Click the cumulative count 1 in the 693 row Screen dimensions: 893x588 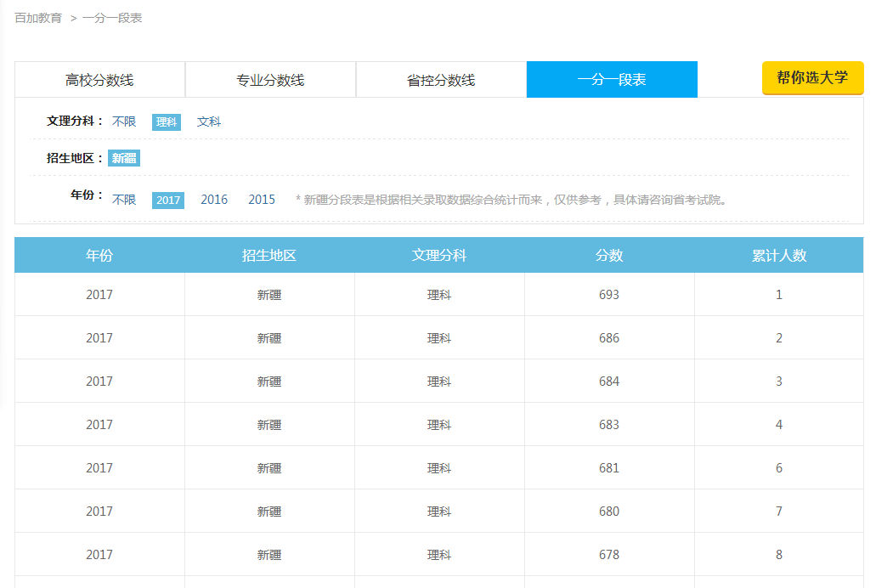click(x=779, y=295)
